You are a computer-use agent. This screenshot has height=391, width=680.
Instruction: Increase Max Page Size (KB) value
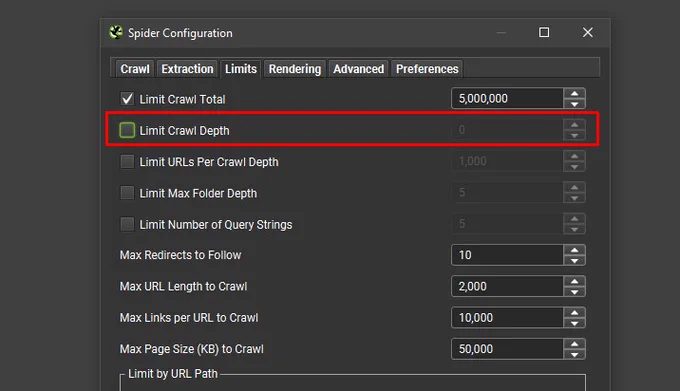point(575,344)
